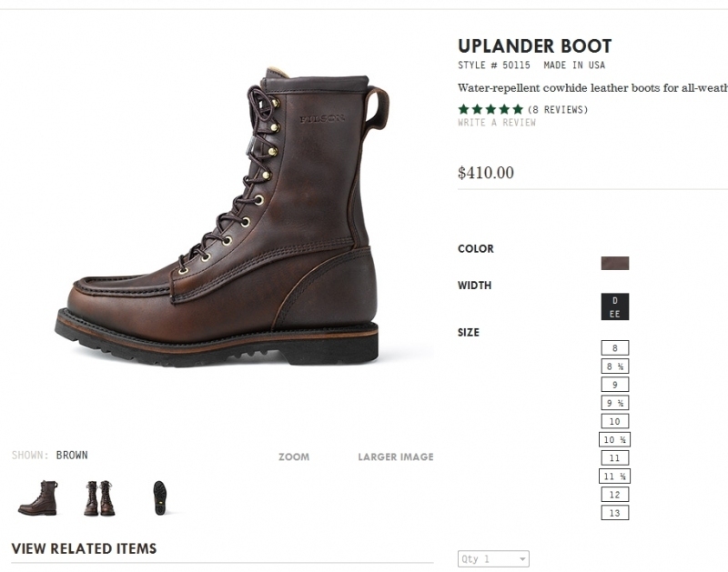Image resolution: width=728 pixels, height=572 pixels.
Task: Select the brown color swatch
Action: tap(615, 264)
